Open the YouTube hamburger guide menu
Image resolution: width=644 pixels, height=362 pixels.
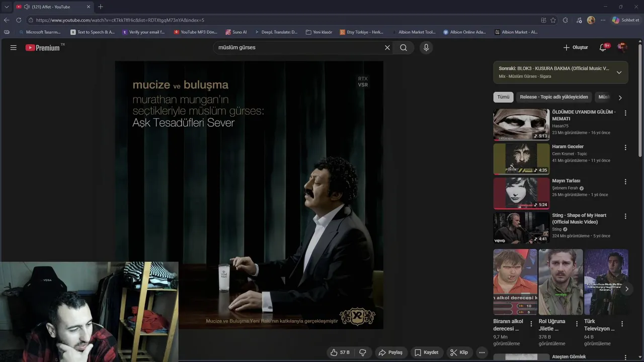coord(14,48)
